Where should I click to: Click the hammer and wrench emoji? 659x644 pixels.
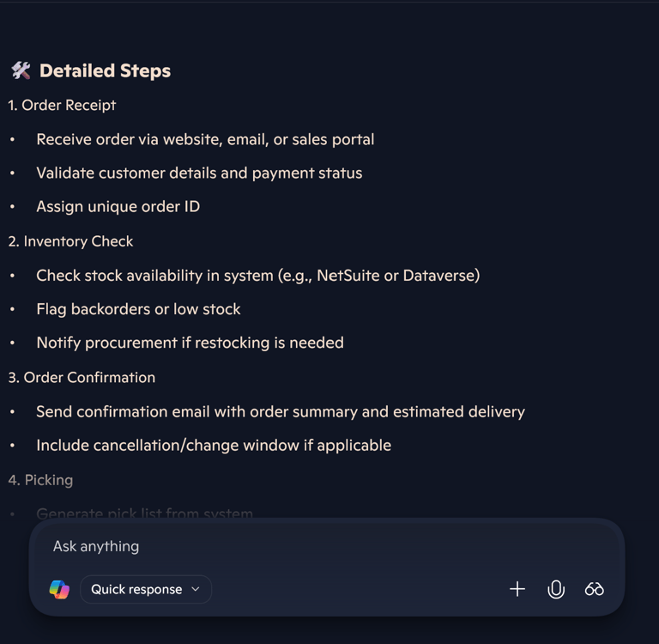pyautogui.click(x=21, y=70)
